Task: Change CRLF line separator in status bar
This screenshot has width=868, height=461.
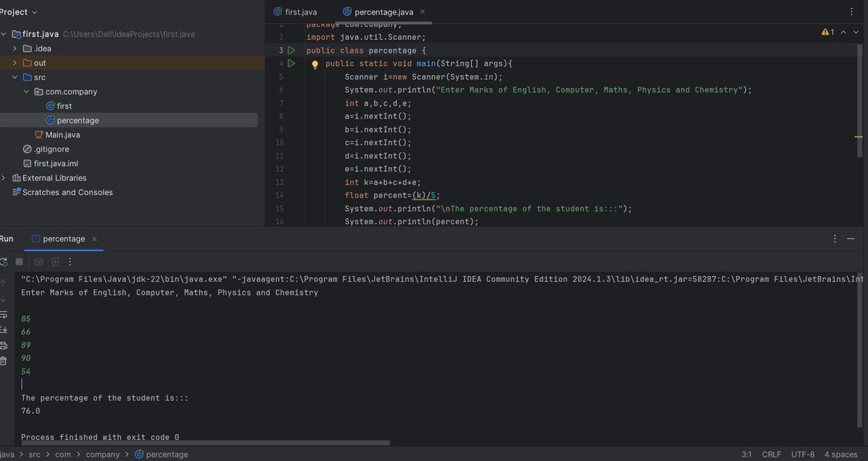Action: click(772, 454)
